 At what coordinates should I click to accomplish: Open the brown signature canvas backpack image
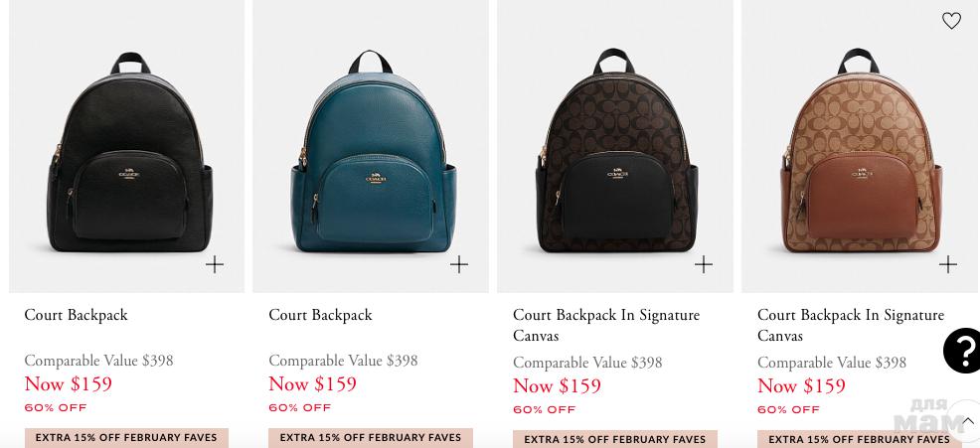pyautogui.click(x=615, y=146)
